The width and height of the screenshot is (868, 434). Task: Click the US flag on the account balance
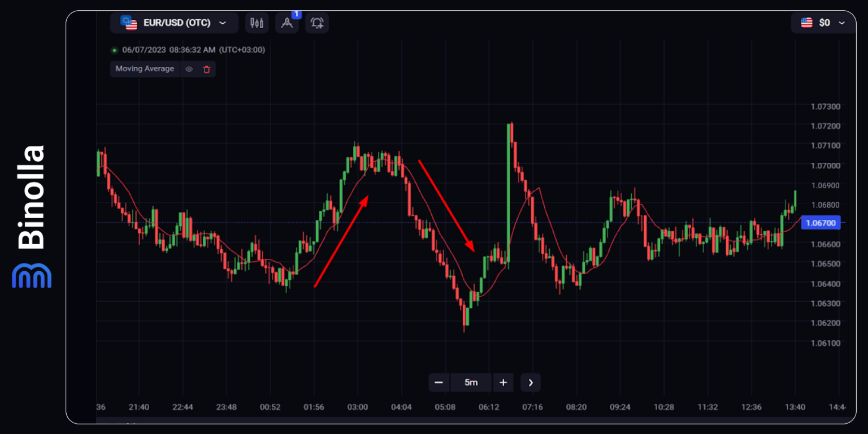pyautogui.click(x=806, y=23)
